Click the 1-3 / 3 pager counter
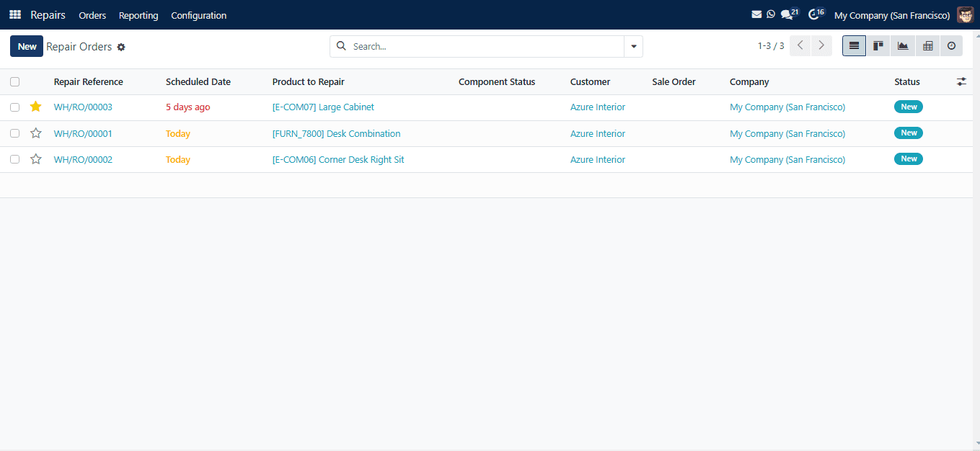This screenshot has height=451, width=980. pyautogui.click(x=771, y=46)
